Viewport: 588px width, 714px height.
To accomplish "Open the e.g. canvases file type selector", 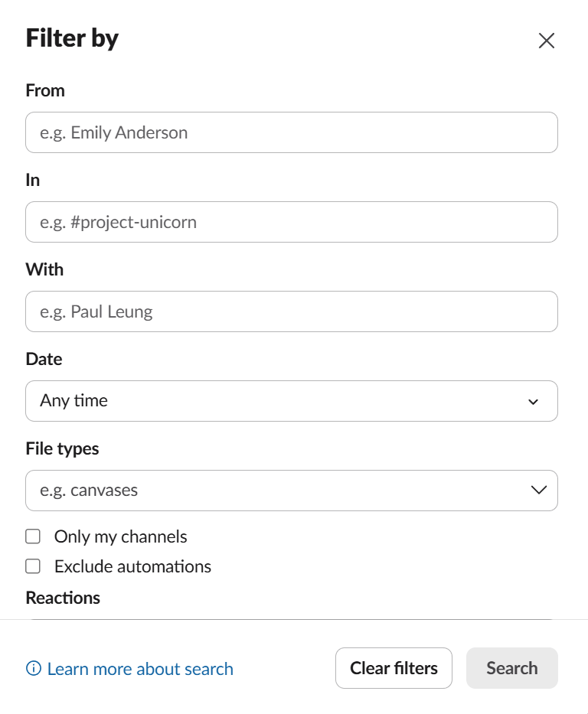I will 291,490.
